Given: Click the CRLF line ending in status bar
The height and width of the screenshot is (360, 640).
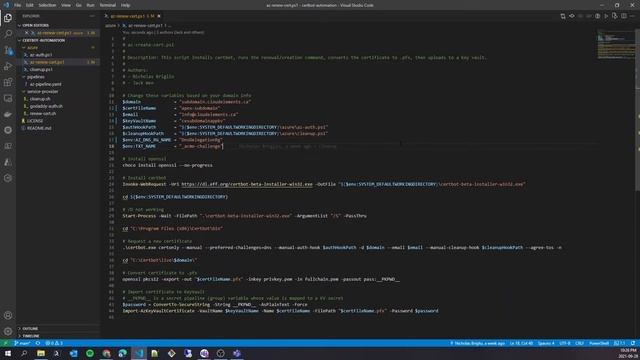Looking at the screenshot, I should (579, 343).
